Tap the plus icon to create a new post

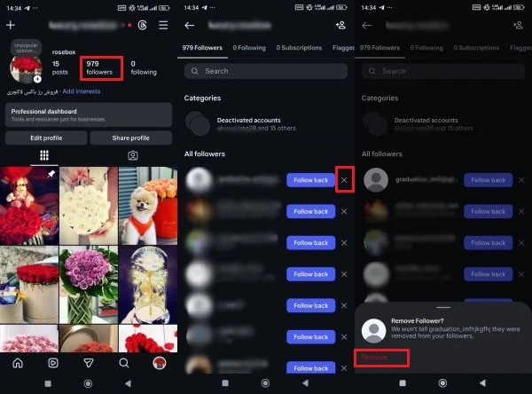coord(11,25)
